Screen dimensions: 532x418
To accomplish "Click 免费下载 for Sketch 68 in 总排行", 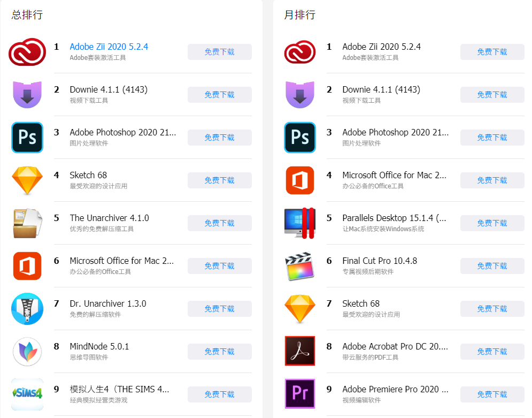I will 220,180.
